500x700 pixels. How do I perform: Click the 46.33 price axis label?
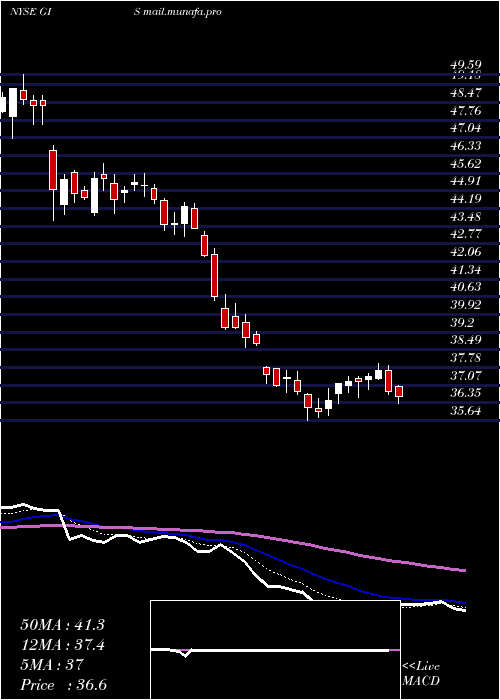point(465,146)
